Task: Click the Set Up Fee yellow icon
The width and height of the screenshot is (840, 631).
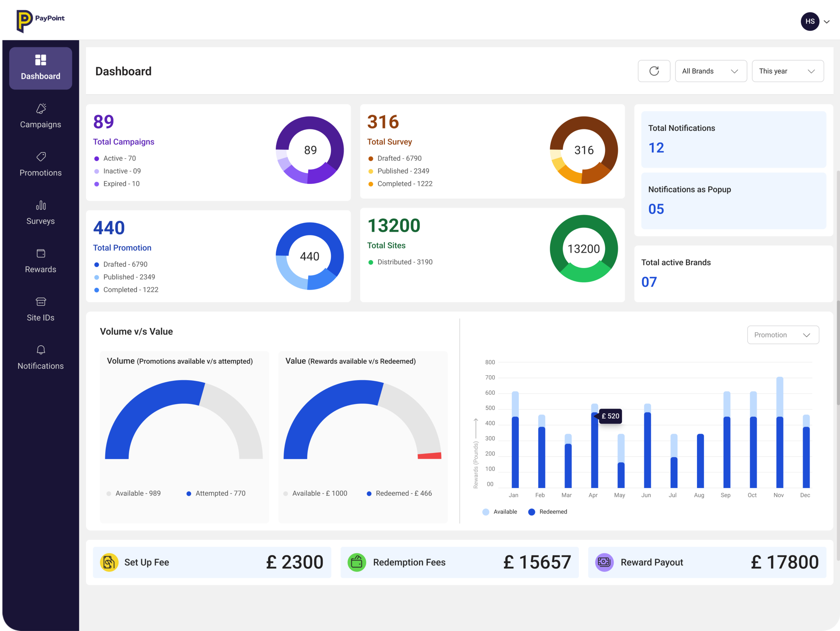Action: coord(109,562)
